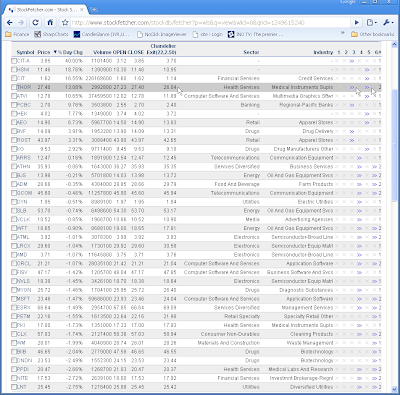
Task: Select the AEO row checkbox
Action: [x=14, y=123]
